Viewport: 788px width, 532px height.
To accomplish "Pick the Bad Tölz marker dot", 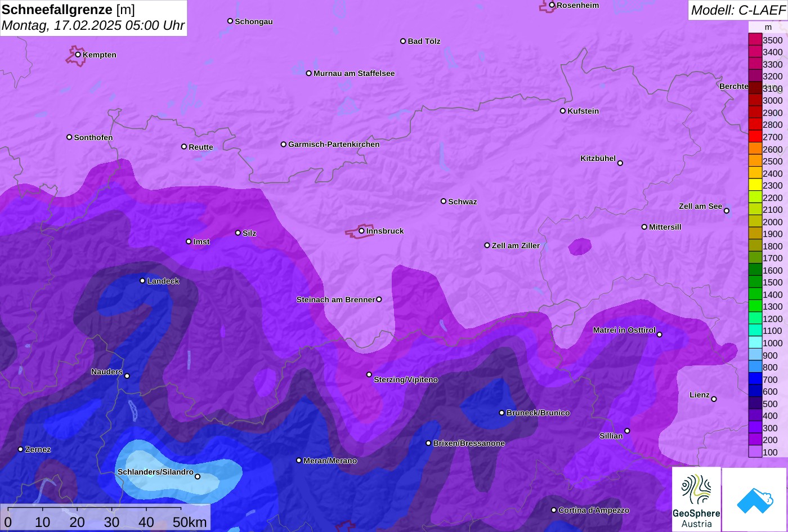I will (403, 41).
